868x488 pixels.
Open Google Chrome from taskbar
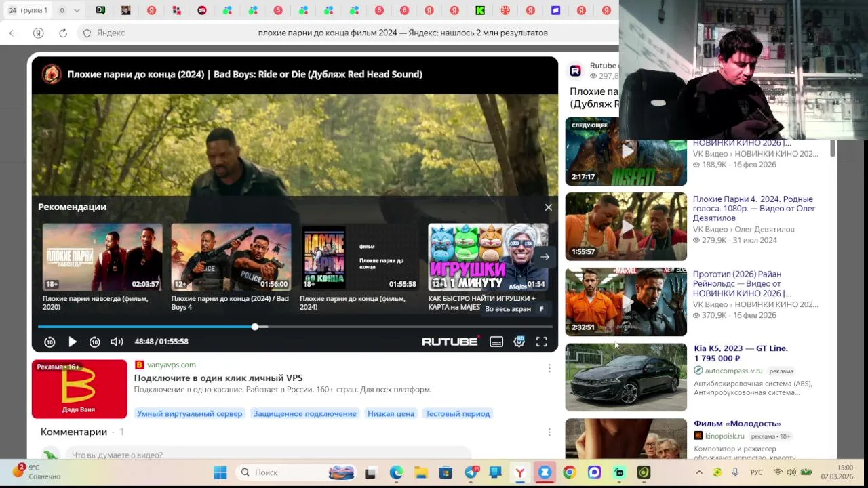point(570,472)
